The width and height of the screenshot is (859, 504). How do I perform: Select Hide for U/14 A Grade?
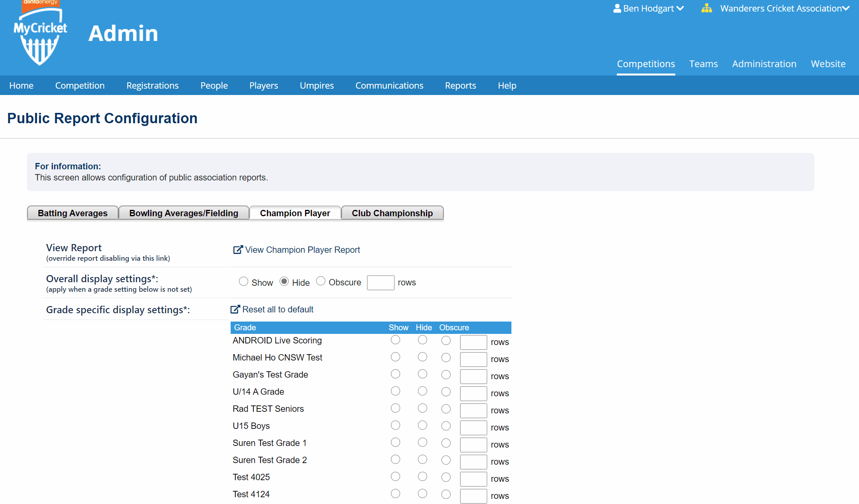(x=422, y=391)
